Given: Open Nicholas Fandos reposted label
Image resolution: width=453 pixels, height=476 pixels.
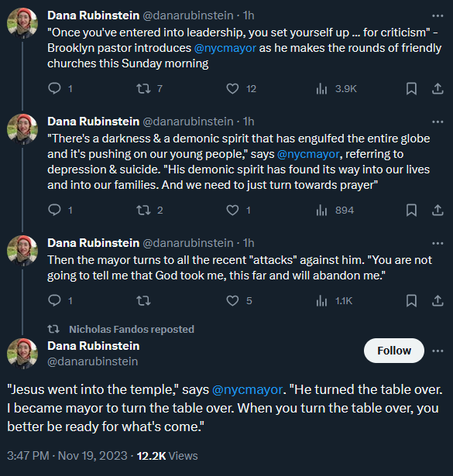Looking at the screenshot, I should pos(132,330).
